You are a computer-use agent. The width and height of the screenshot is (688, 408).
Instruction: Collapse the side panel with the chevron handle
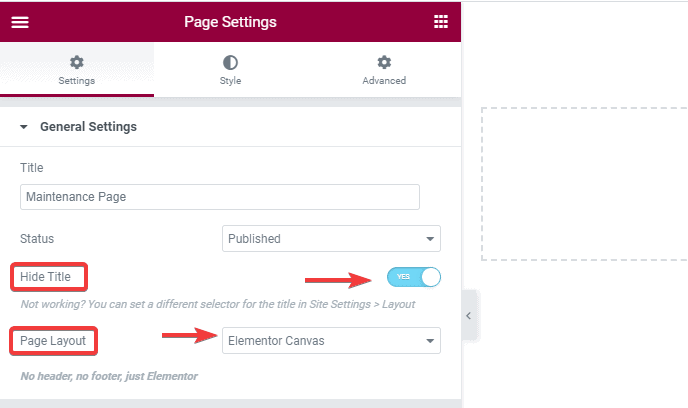tap(468, 316)
